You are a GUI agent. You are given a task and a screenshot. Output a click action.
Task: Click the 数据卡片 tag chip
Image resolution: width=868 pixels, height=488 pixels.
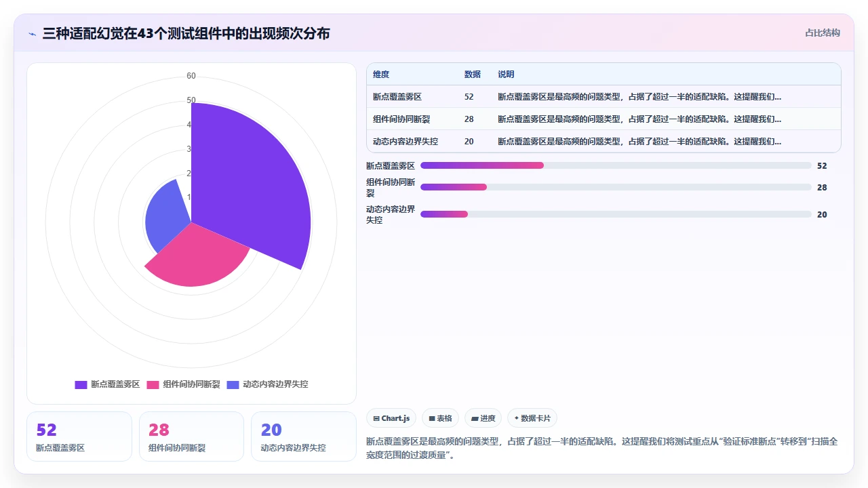coord(532,418)
